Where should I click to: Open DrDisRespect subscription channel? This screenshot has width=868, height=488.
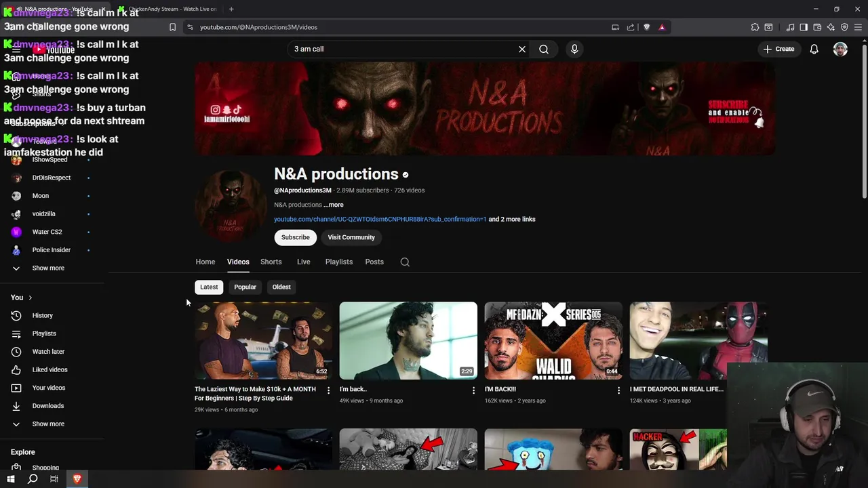point(52,178)
